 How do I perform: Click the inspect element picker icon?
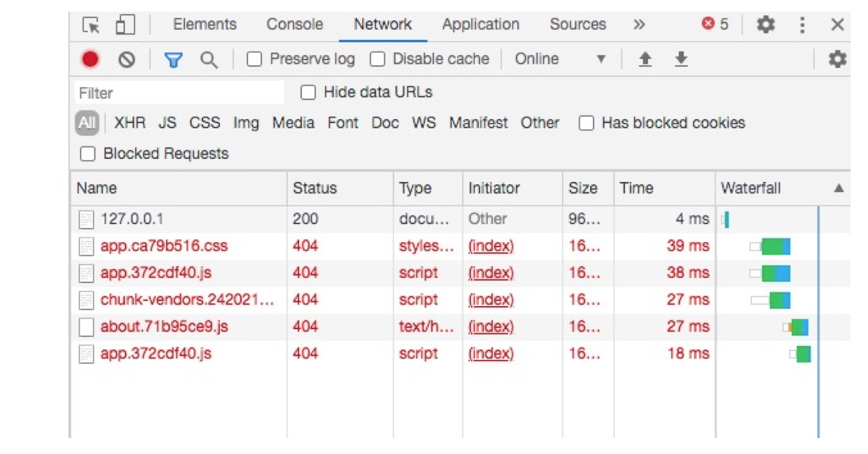pyautogui.click(x=91, y=25)
